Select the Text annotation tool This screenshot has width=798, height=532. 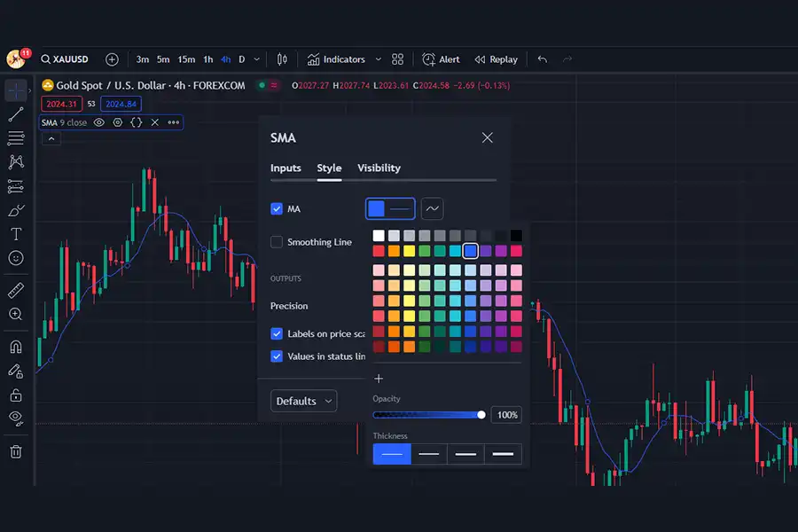point(16,234)
